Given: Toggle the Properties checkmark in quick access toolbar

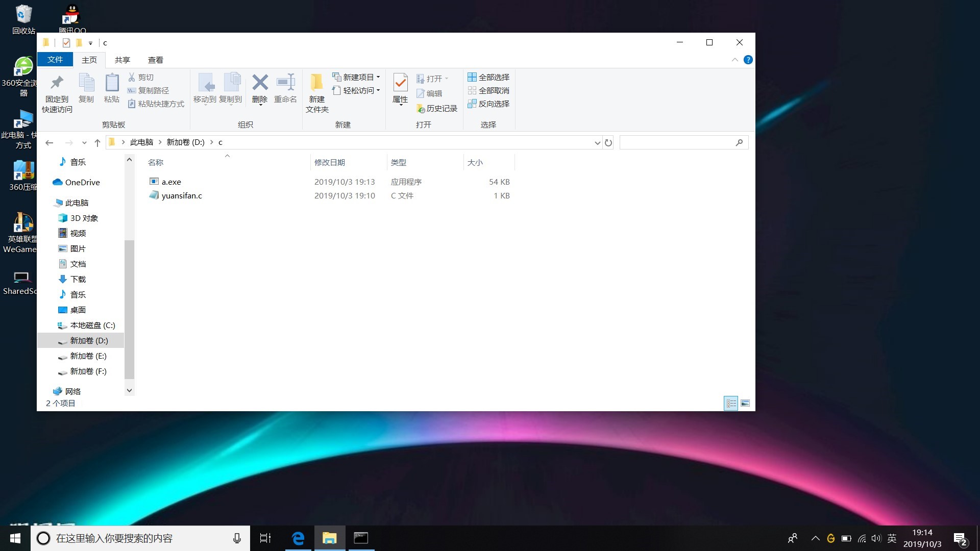Looking at the screenshot, I should coord(66,43).
